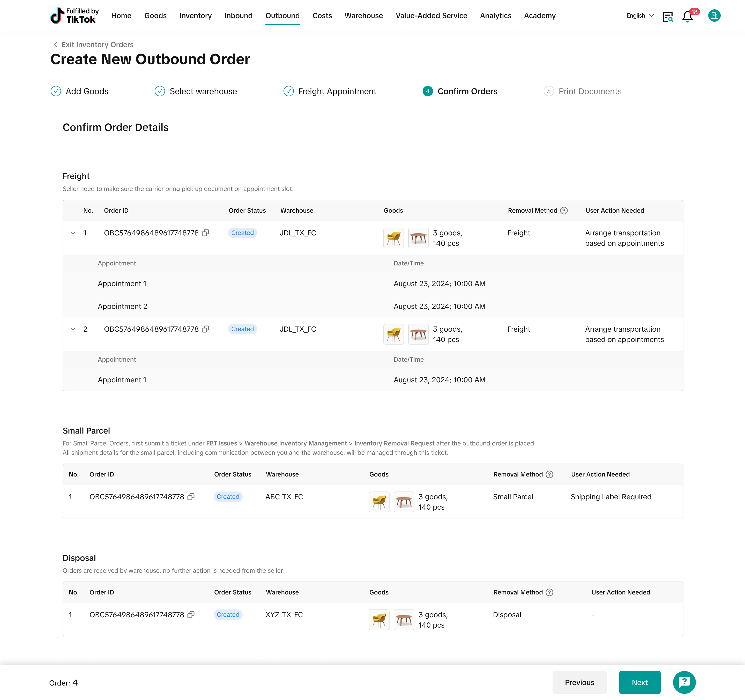
Task: Copy Order ID of first Freight order
Action: [205, 233]
